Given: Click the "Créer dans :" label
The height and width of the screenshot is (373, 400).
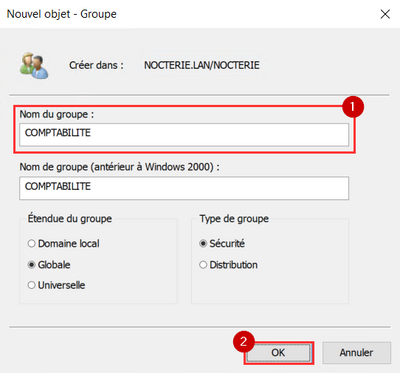Looking at the screenshot, I should (x=96, y=65).
